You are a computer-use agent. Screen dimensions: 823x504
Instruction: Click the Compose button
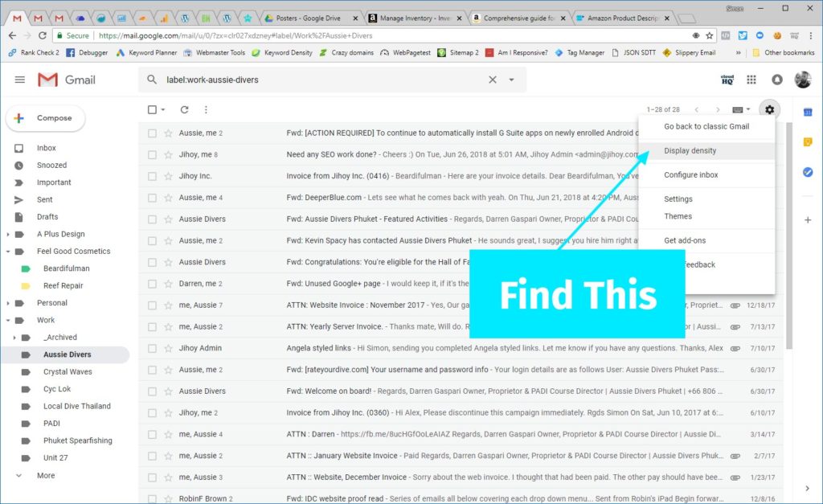pyautogui.click(x=46, y=118)
